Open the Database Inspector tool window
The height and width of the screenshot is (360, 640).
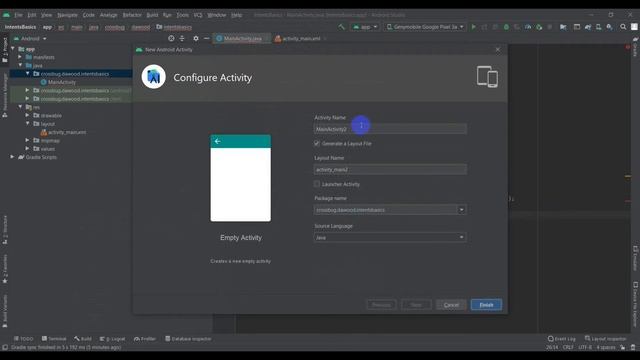pyautogui.click(x=188, y=339)
